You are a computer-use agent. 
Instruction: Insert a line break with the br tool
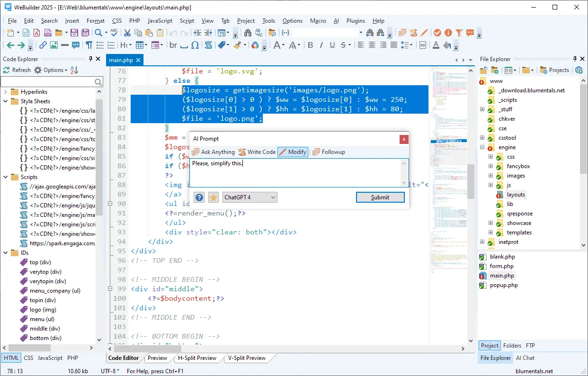173,45
